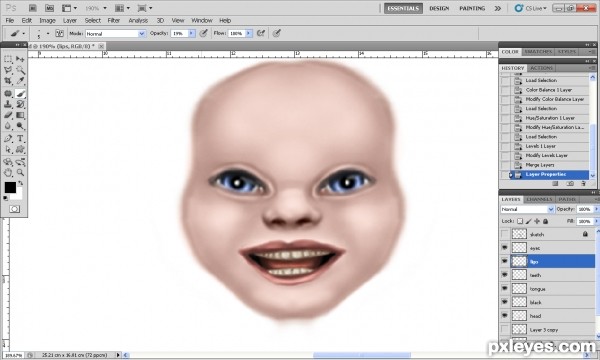This screenshot has height=360, width=600.
Task: Select the Zoom tool below 3D tools
Action: coord(20,173)
